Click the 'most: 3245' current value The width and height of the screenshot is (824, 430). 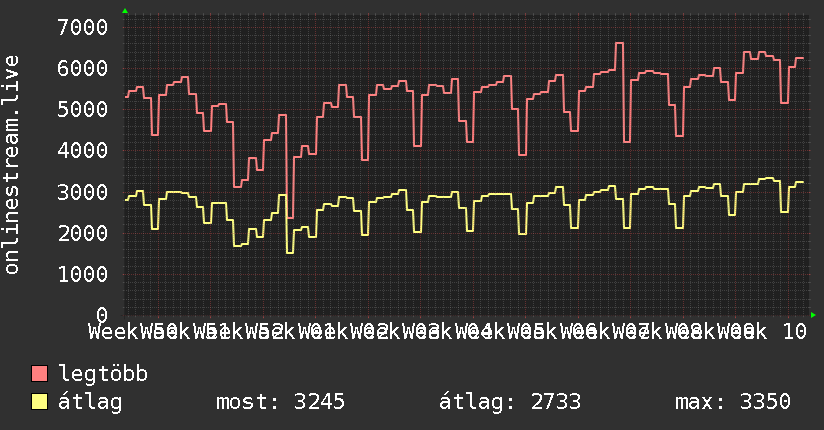point(281,402)
